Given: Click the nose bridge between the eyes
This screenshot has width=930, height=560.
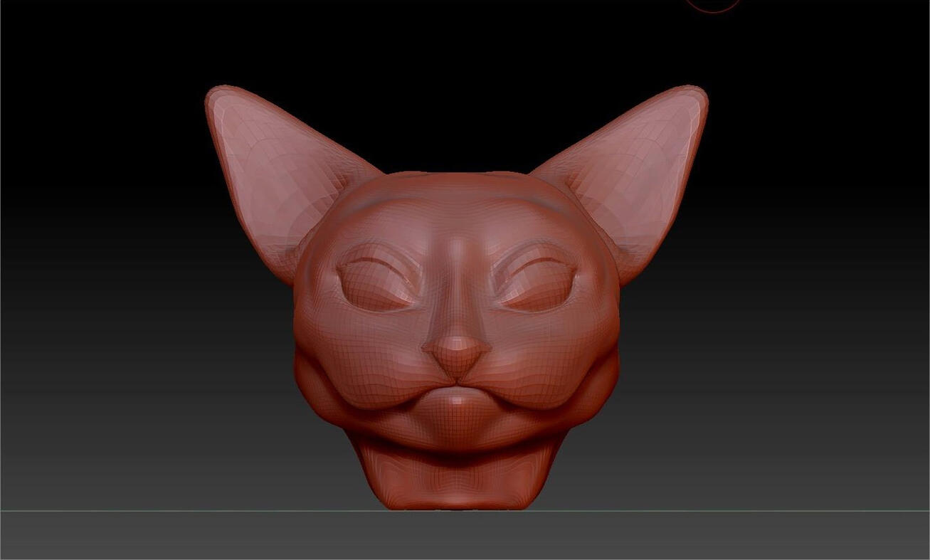Looking at the screenshot, I should click(x=456, y=285).
